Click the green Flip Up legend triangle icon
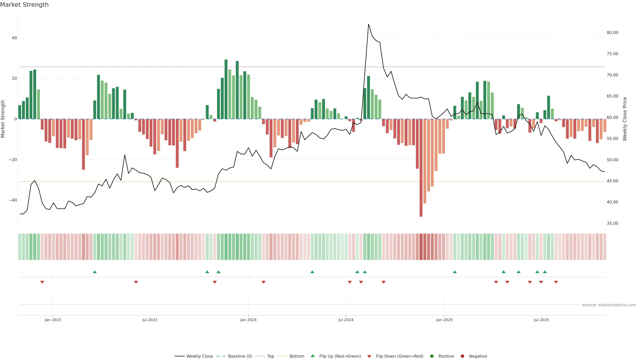644x362 pixels. point(312,356)
